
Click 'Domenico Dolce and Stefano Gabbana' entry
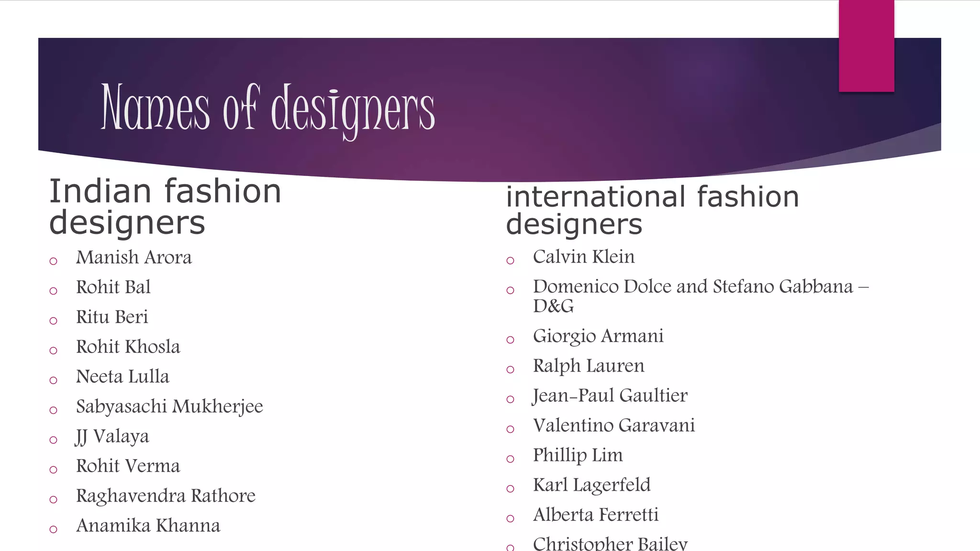tap(701, 296)
